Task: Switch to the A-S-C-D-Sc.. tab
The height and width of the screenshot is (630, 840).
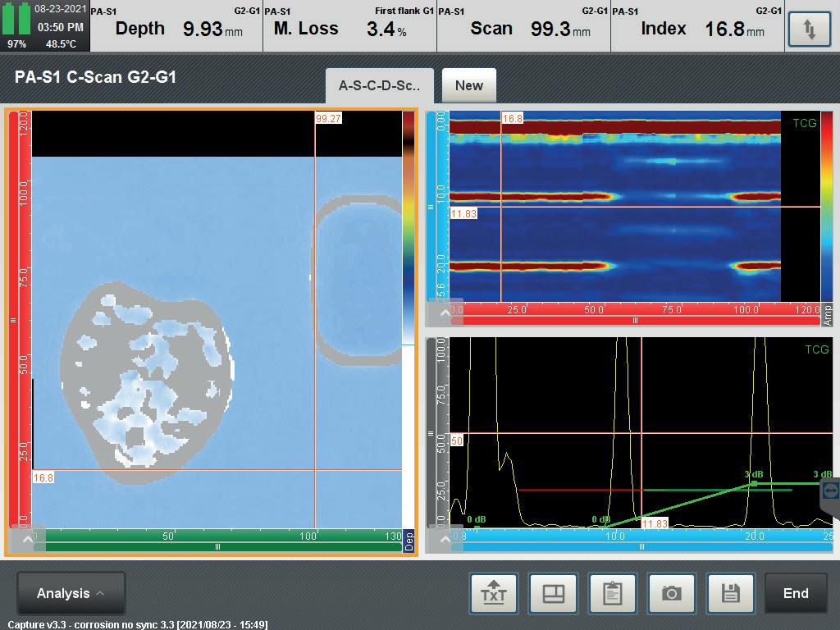Action: pyautogui.click(x=379, y=85)
